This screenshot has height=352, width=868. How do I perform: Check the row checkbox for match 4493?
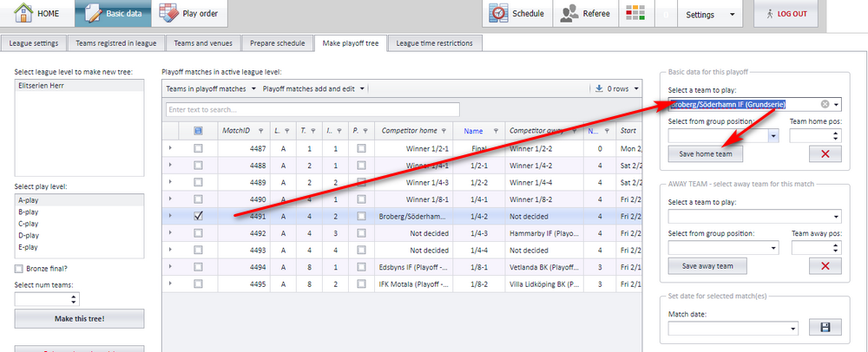click(x=198, y=251)
